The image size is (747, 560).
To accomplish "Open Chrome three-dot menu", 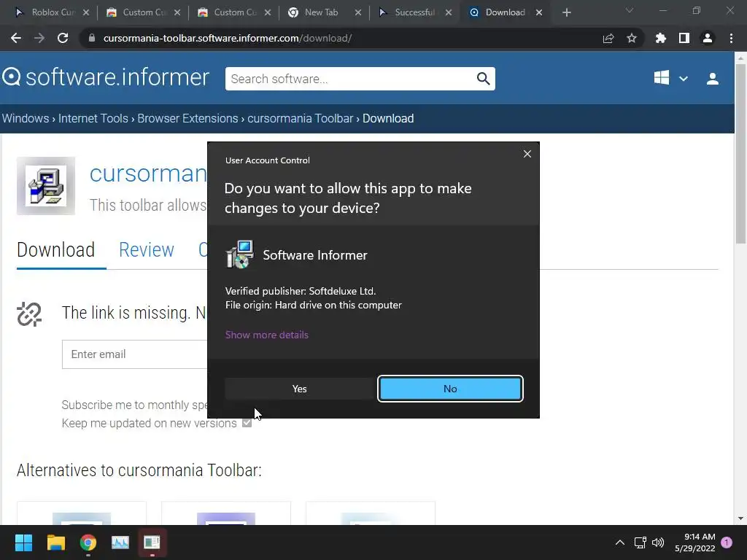I will (x=731, y=38).
